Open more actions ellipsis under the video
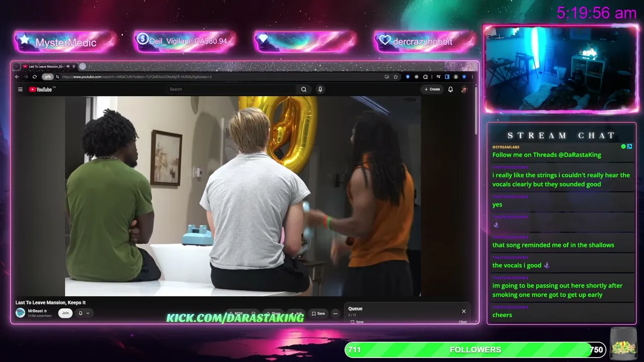644x362 pixels. [x=335, y=314]
